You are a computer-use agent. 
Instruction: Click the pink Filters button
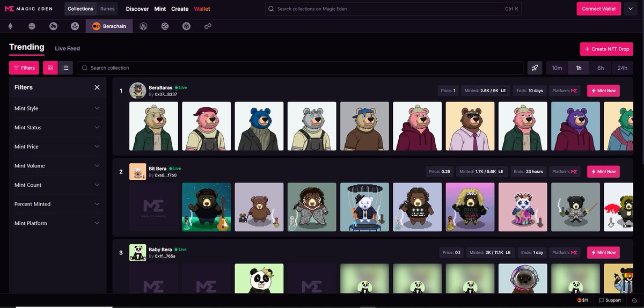click(24, 68)
